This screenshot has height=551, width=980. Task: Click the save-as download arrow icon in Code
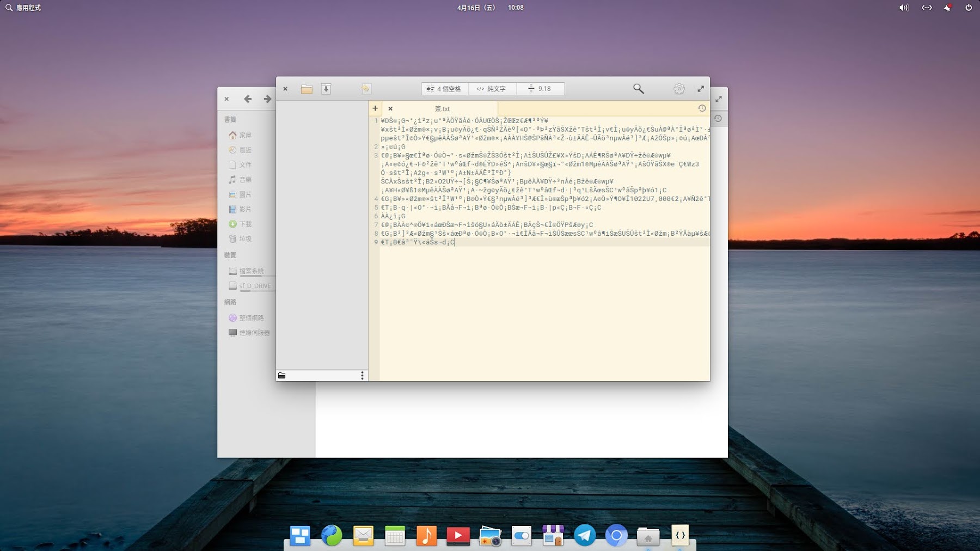pos(326,89)
